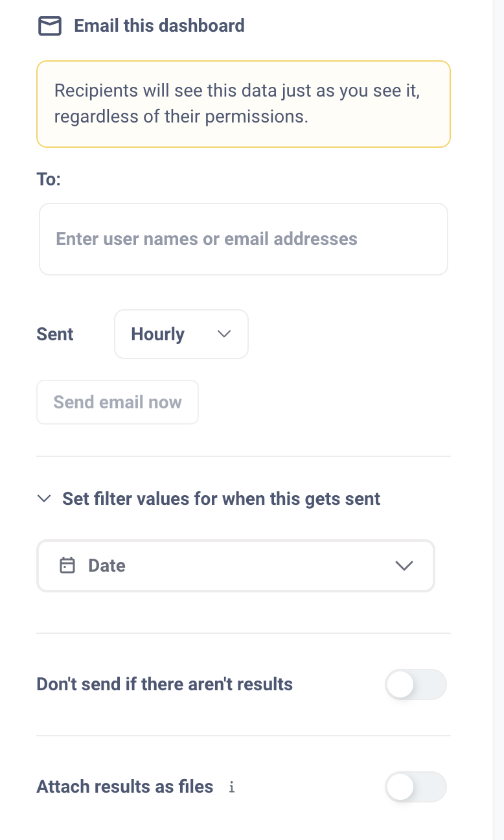Image resolution: width=504 pixels, height=840 pixels.
Task: Toggle Don't send if there aren't results
Action: 416,684
